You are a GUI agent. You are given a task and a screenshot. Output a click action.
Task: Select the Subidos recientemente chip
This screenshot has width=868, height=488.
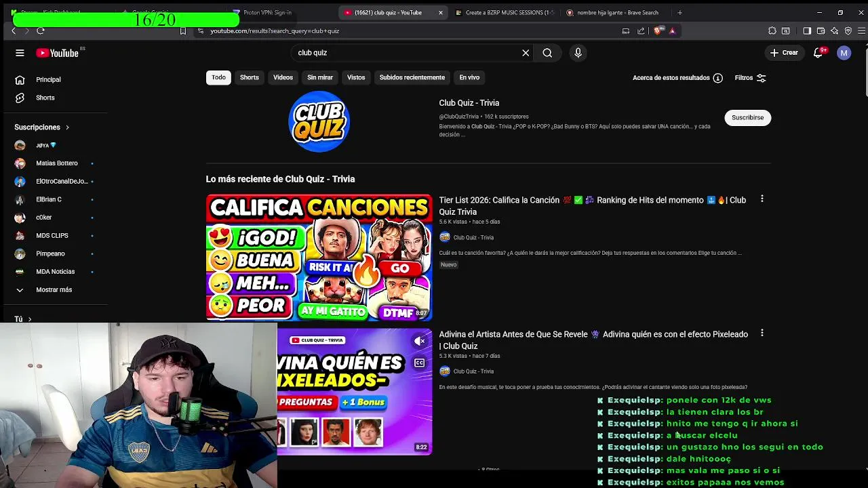pyautogui.click(x=412, y=77)
